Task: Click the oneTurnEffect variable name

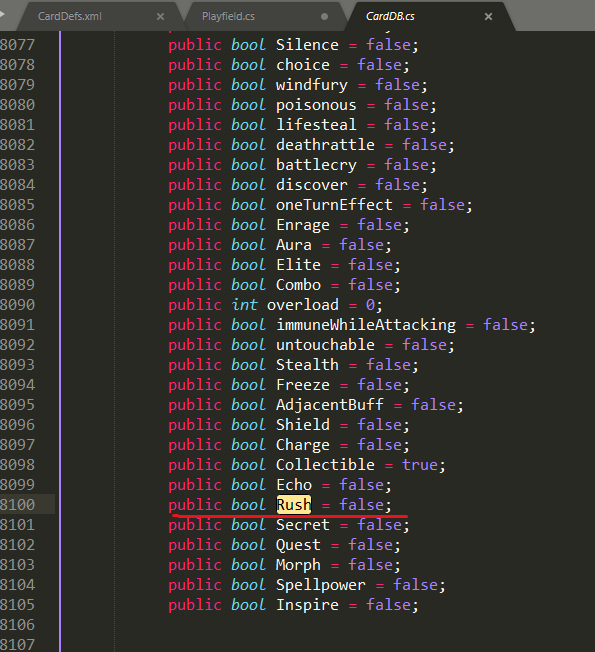Action: (x=334, y=205)
